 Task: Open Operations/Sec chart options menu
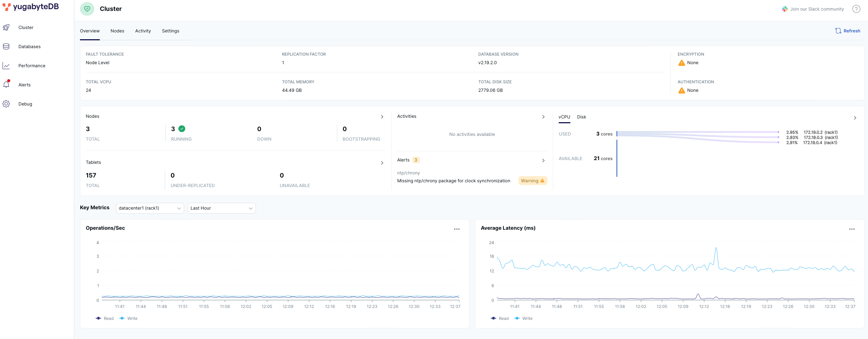457,229
